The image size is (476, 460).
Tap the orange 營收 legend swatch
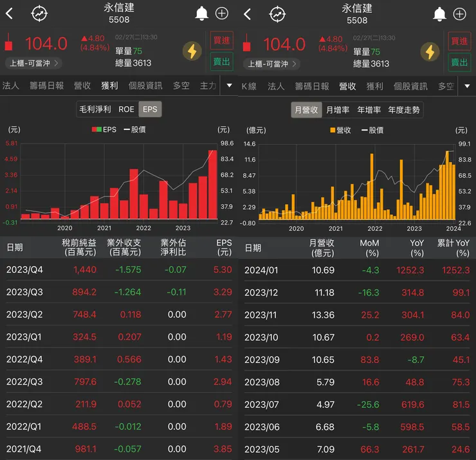pyautogui.click(x=333, y=130)
